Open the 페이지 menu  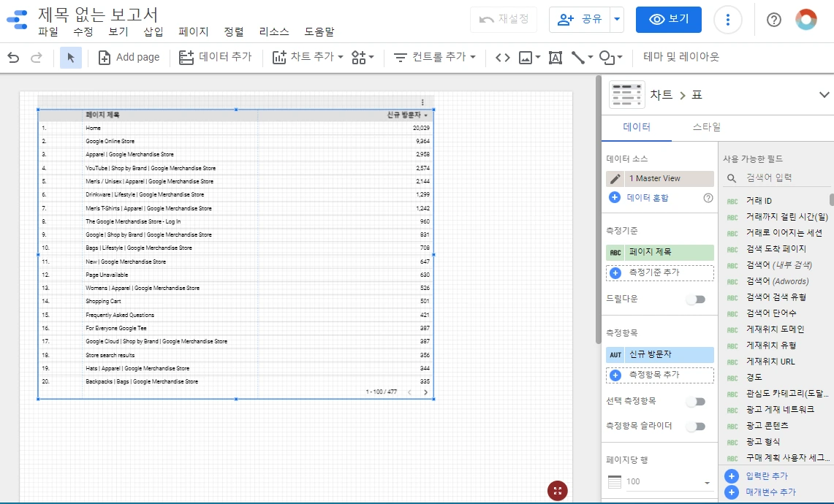tap(194, 32)
